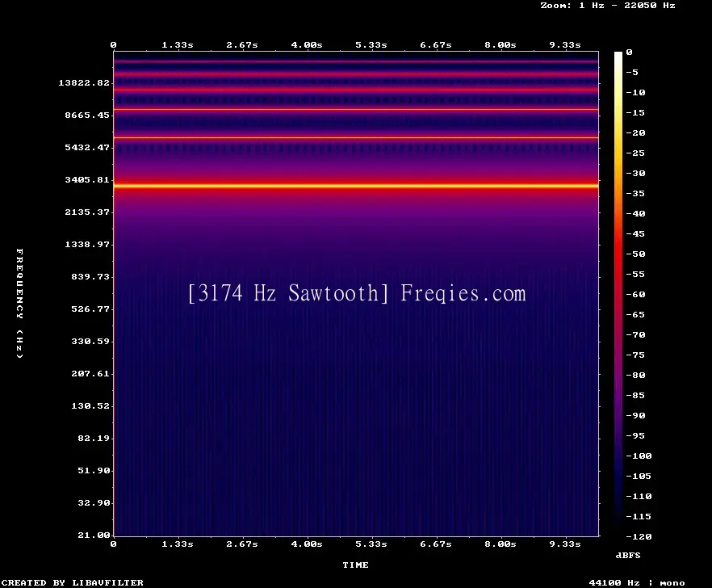Click the 6.67s label on the top time axis

(435, 45)
